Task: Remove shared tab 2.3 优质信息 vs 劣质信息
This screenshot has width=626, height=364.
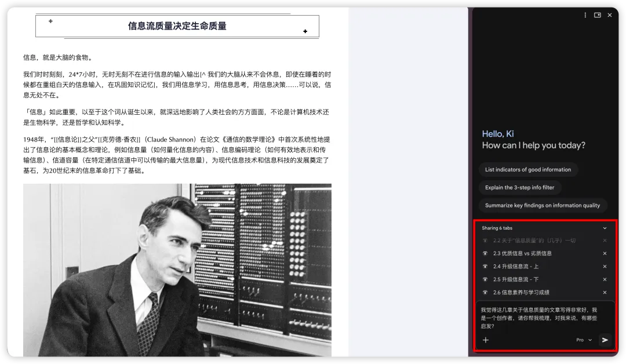Action: pos(605,253)
